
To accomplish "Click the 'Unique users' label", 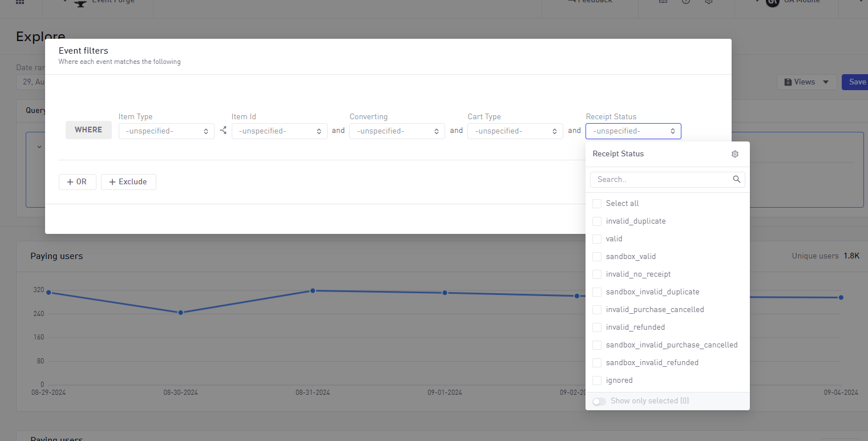I will click(815, 256).
